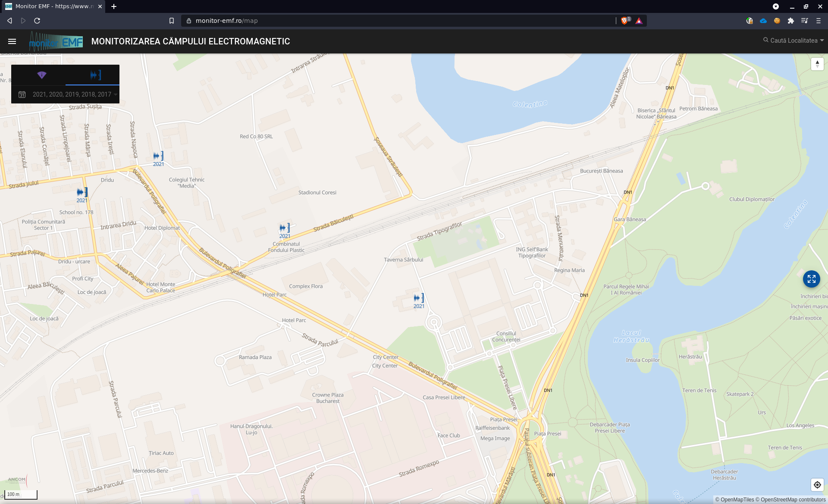
Task: Expand the years selection dropdown
Action: click(x=116, y=94)
